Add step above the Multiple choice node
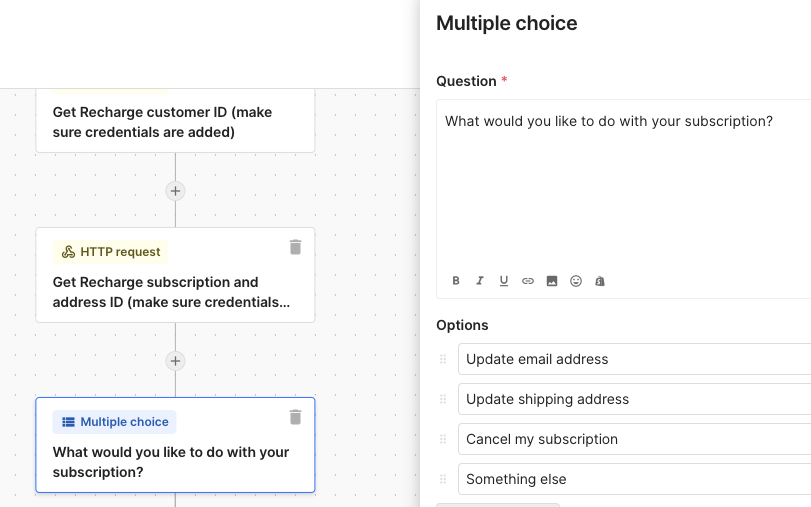811x507 pixels. (175, 361)
